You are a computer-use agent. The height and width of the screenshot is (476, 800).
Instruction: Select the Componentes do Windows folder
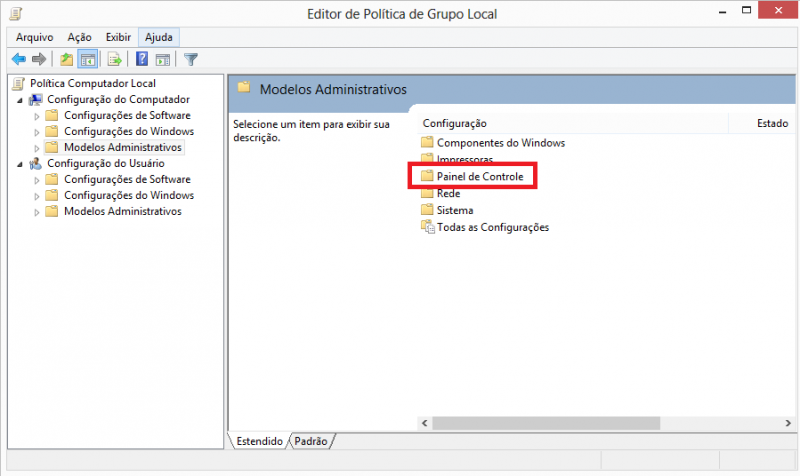(500, 143)
